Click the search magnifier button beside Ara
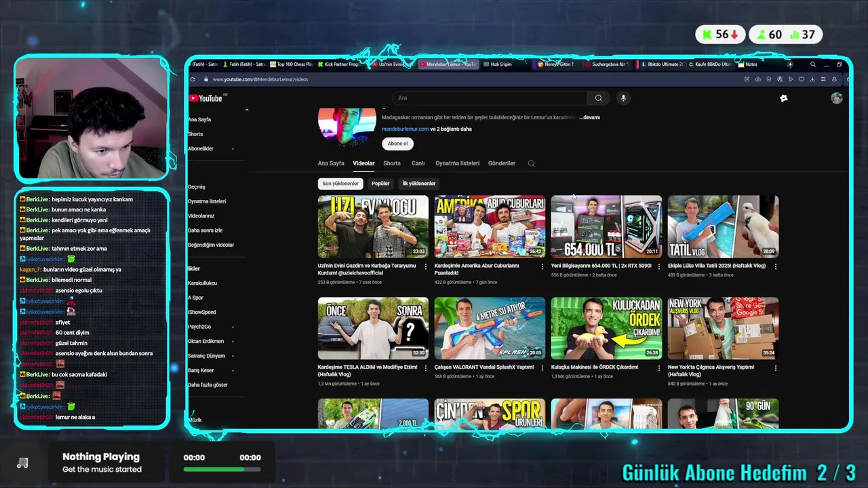The height and width of the screenshot is (488, 868). click(598, 98)
